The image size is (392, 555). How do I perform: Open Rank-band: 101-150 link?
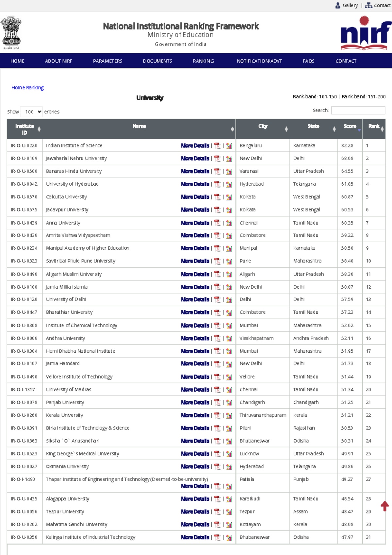[x=315, y=97]
